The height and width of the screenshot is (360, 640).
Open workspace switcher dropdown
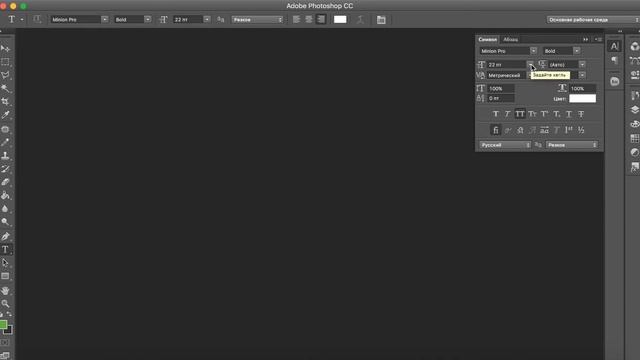click(x=593, y=20)
